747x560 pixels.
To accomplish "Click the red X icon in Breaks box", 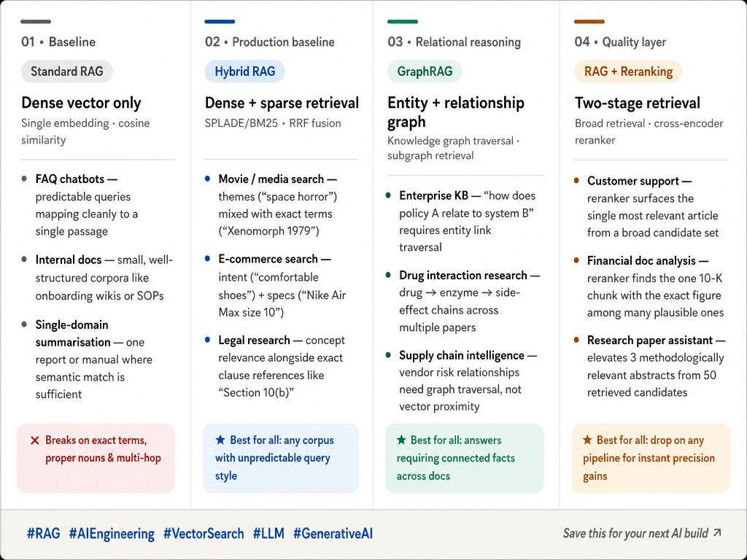I will [34, 440].
